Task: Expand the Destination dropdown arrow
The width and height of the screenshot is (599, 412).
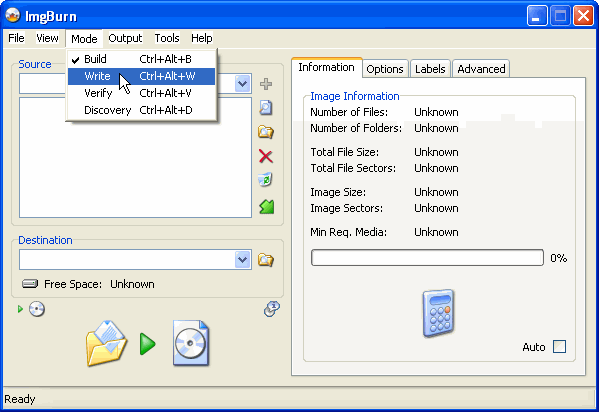Action: point(243,260)
